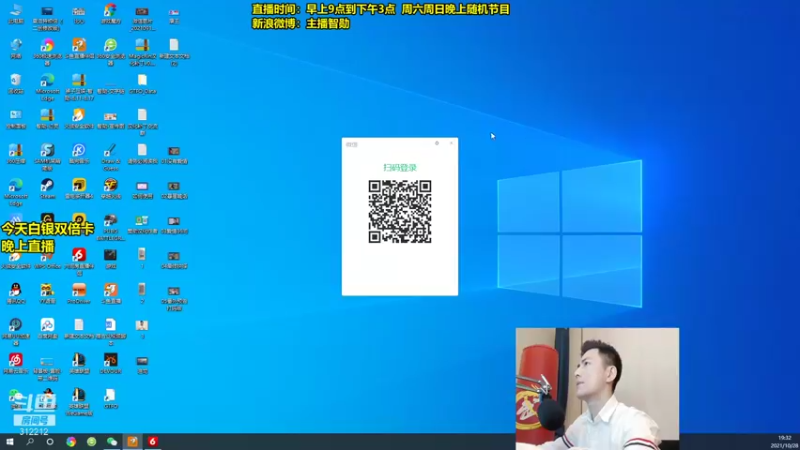Open the Control Panel desktop icon
This screenshot has width=800, height=450.
coord(16,118)
